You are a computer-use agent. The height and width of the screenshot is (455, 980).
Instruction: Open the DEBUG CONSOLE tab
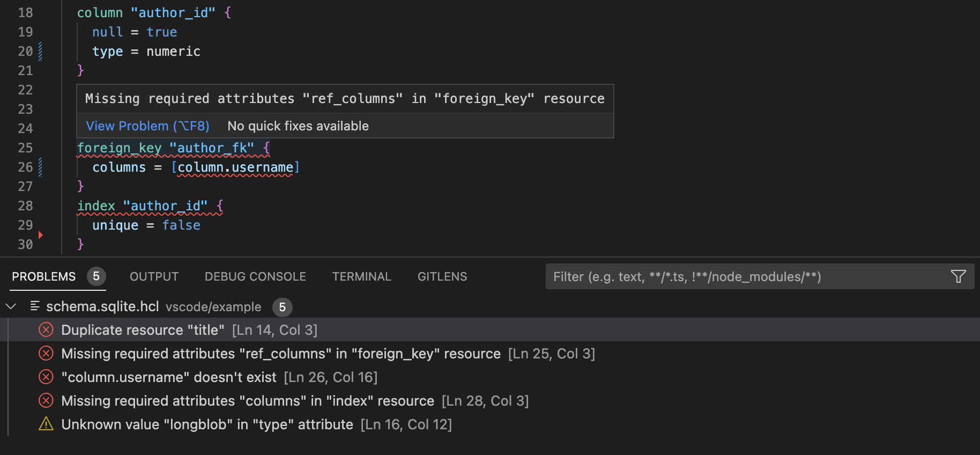click(x=255, y=276)
